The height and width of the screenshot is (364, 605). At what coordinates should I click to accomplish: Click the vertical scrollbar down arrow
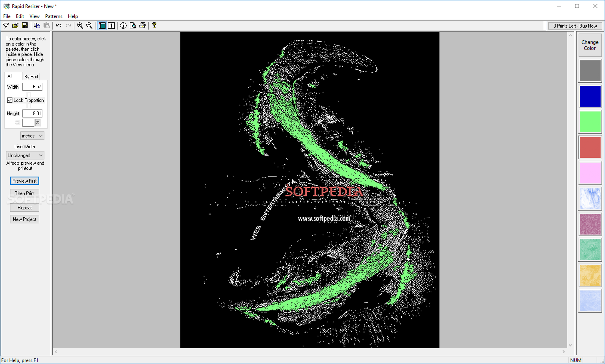571,345
